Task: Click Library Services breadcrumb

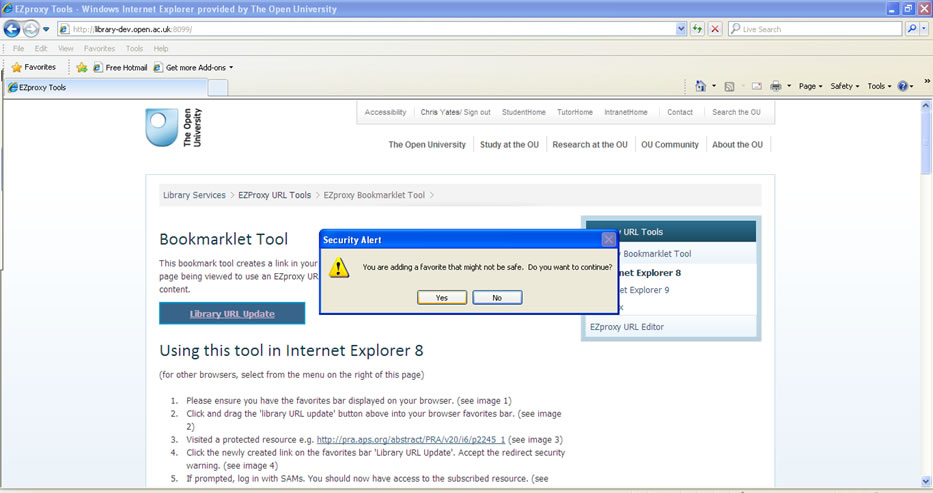Action: click(x=194, y=195)
